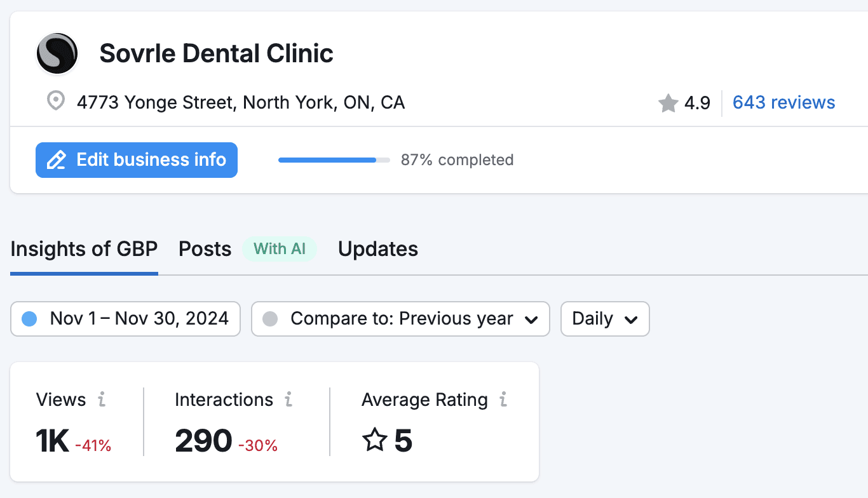Open the 643 reviews link
The image size is (868, 498).
point(783,102)
